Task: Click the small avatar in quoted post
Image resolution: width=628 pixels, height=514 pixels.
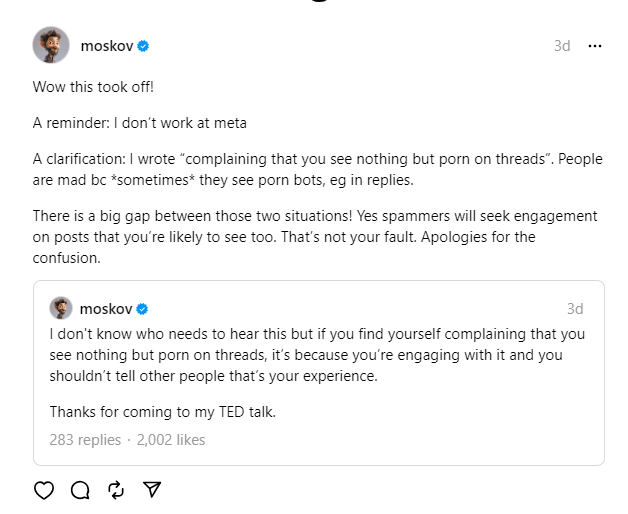Action: pos(61,308)
